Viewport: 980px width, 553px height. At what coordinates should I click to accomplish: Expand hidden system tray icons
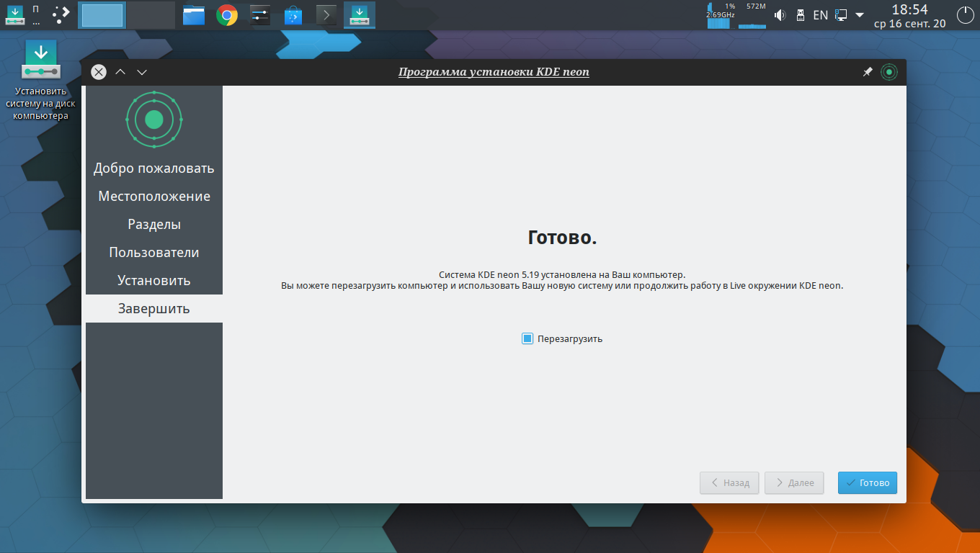point(859,14)
